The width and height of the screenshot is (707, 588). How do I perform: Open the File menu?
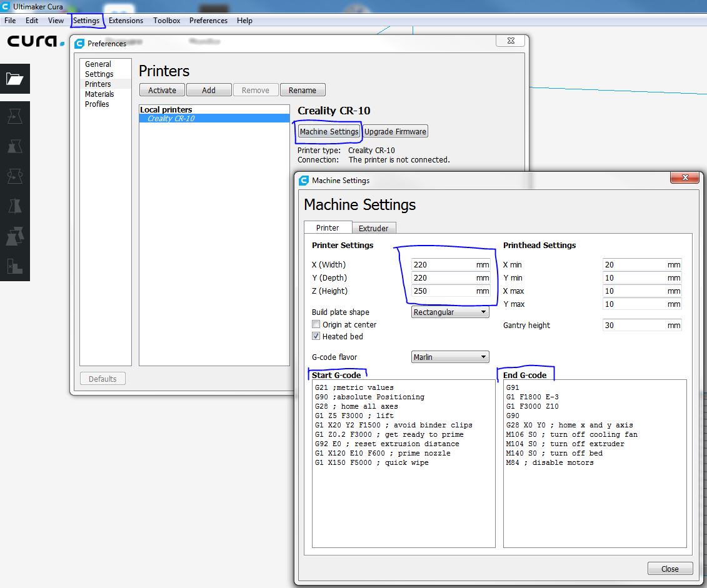(x=10, y=20)
